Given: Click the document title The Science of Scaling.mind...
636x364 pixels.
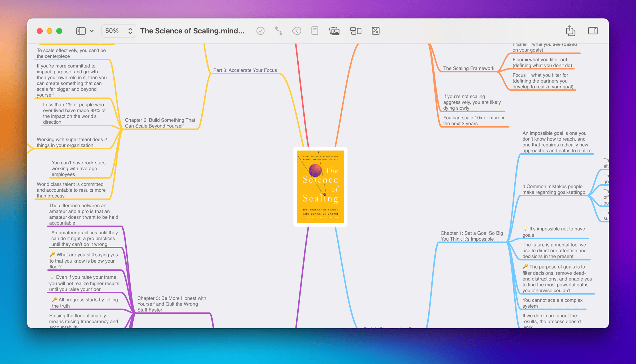Looking at the screenshot, I should 192,31.
